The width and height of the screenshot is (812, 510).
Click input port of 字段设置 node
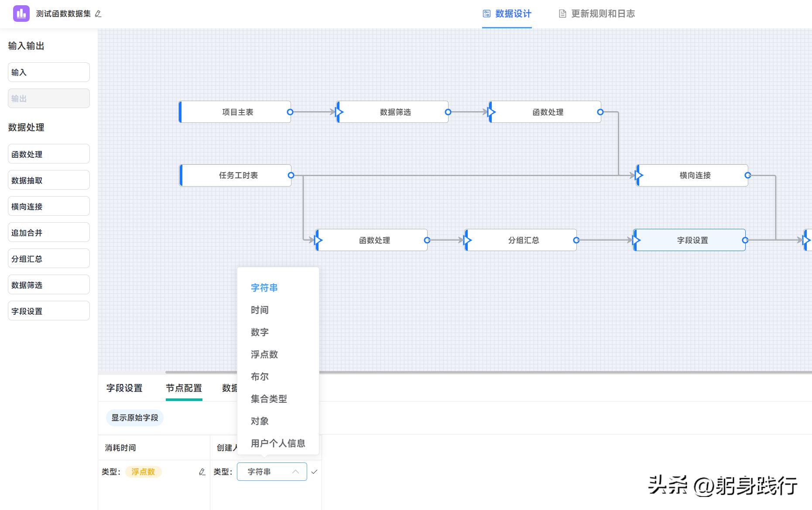[x=636, y=240]
